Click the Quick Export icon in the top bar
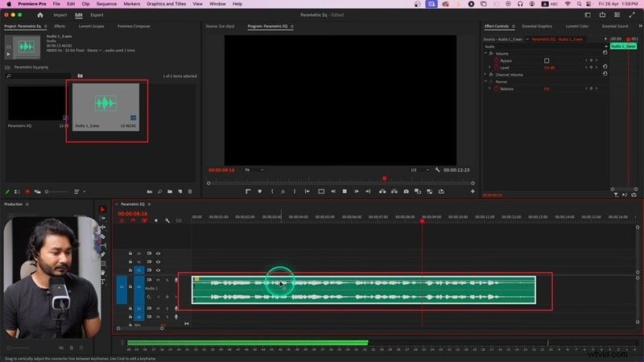This screenshot has height=362, width=644. (x=602, y=14)
